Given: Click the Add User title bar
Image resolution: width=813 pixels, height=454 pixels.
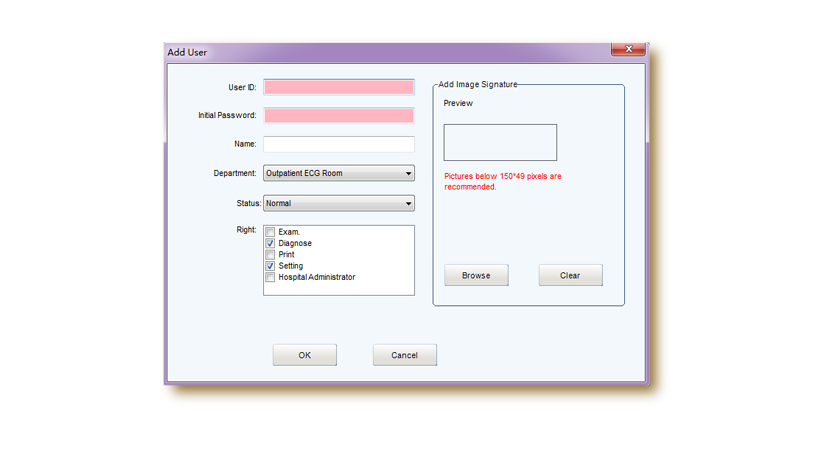Looking at the screenshot, I should pyautogui.click(x=380, y=52).
